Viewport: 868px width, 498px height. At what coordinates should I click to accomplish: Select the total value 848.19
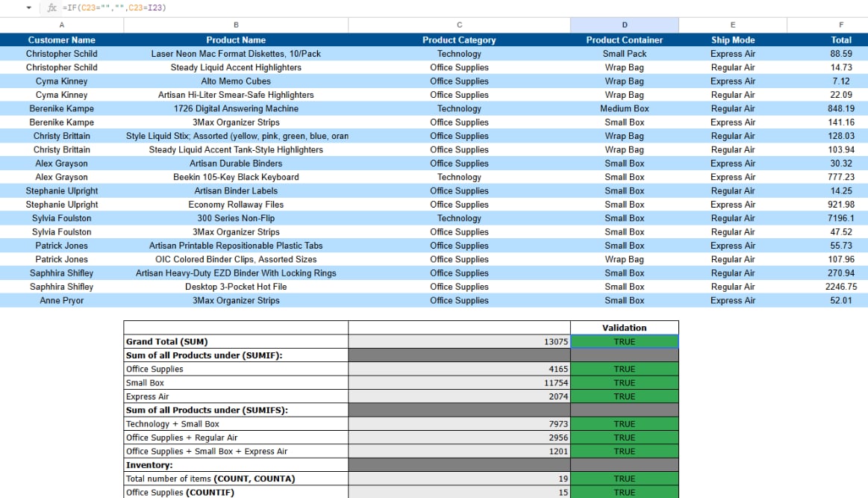[x=841, y=108]
